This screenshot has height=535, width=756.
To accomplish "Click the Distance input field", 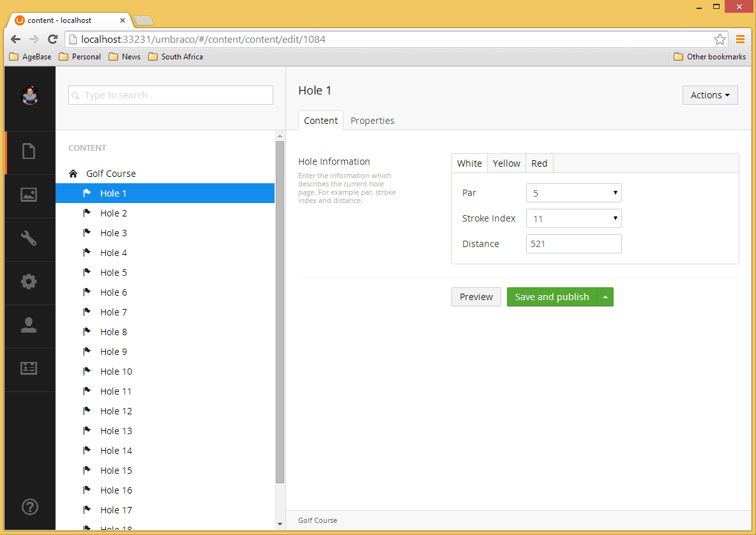I will 573,244.
